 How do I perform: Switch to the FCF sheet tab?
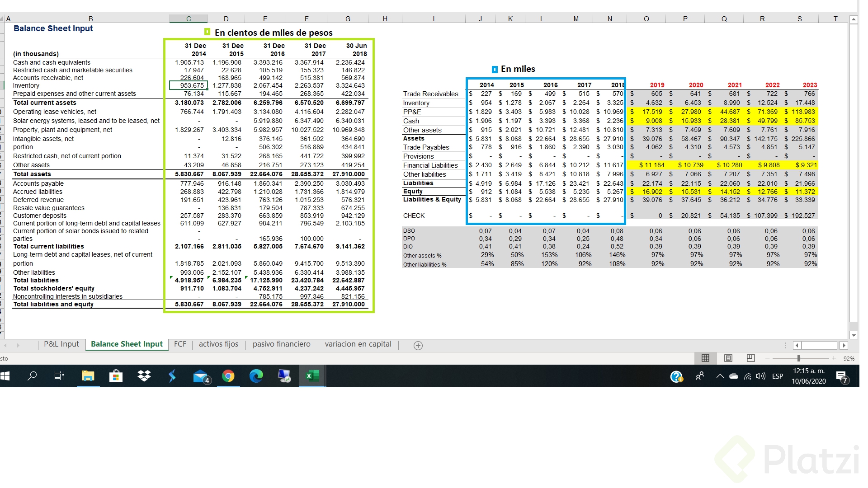(180, 344)
